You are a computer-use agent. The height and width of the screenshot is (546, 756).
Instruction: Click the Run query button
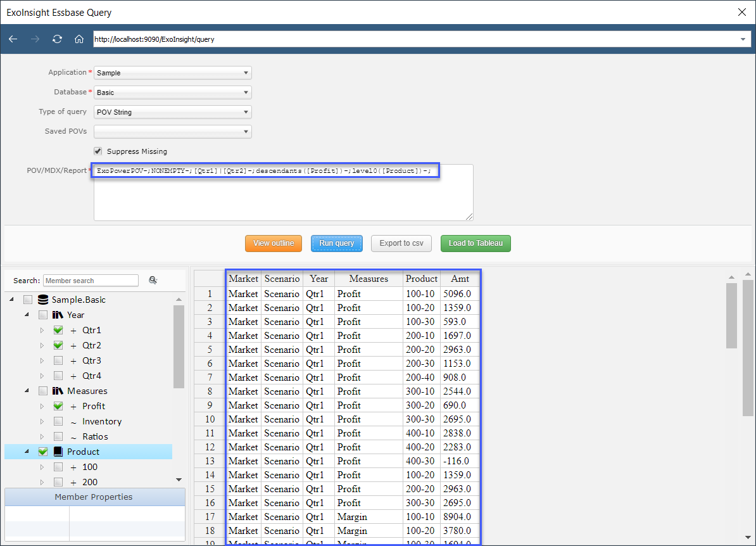click(337, 244)
